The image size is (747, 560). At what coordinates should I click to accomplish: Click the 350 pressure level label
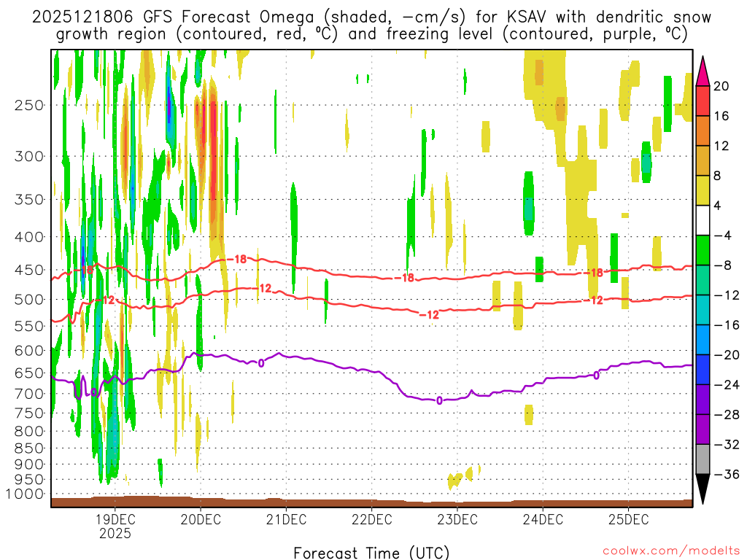point(29,200)
